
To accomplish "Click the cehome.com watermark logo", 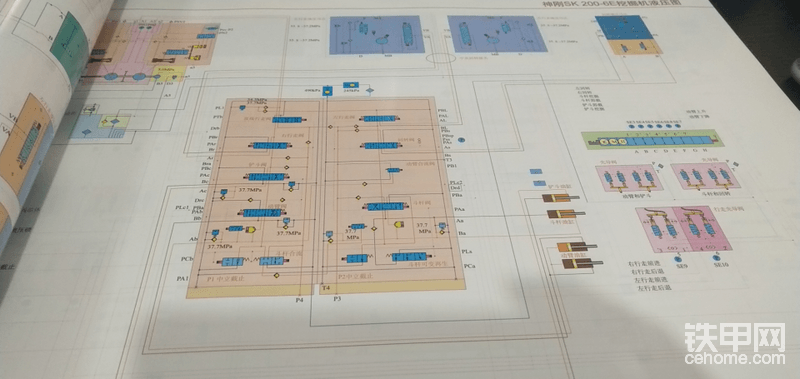I will [735, 344].
